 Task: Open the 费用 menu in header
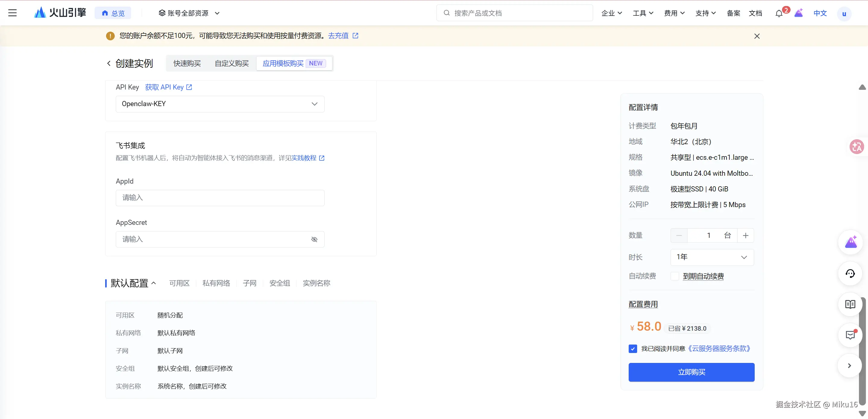coord(674,13)
